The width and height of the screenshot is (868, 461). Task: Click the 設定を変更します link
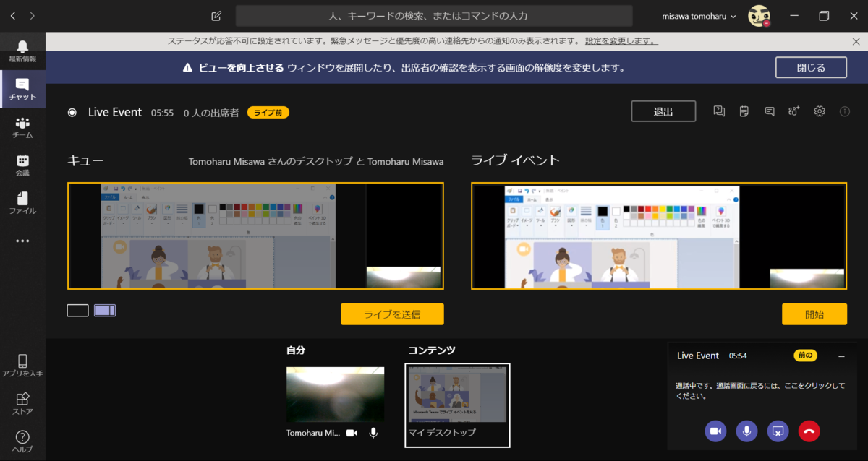tap(621, 41)
